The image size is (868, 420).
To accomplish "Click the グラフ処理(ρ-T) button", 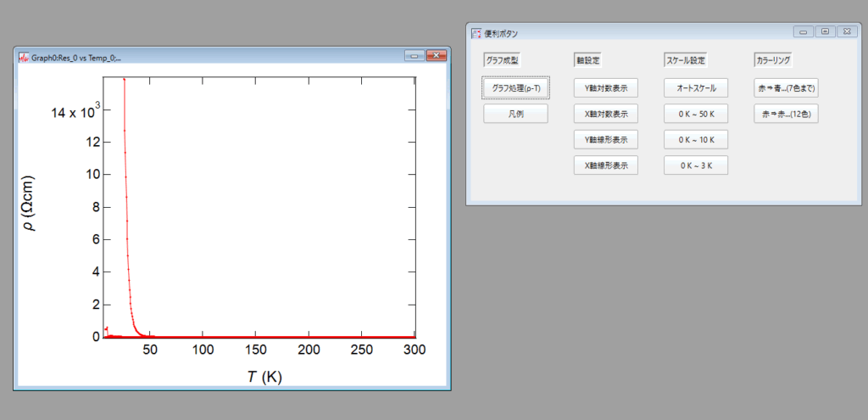I will coord(515,87).
